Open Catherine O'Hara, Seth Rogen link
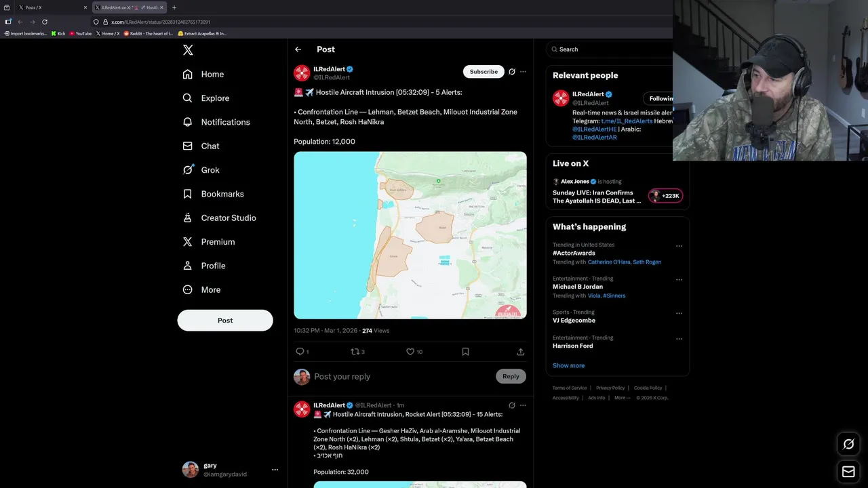The image size is (868, 488). point(625,262)
